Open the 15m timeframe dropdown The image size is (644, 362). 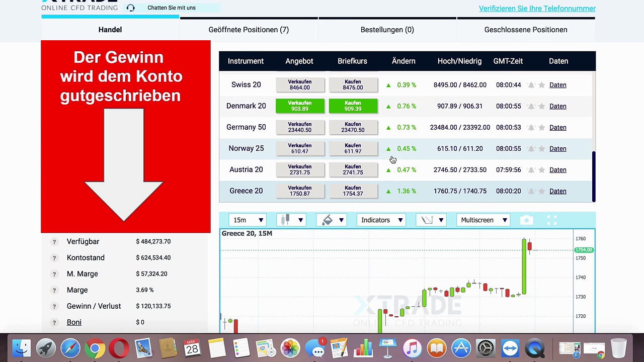point(247,220)
